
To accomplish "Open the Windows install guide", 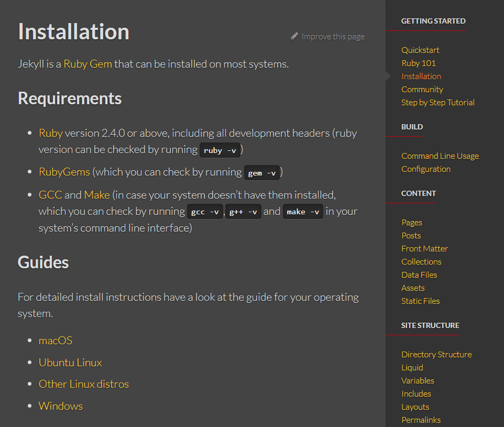I will pyautogui.click(x=60, y=406).
